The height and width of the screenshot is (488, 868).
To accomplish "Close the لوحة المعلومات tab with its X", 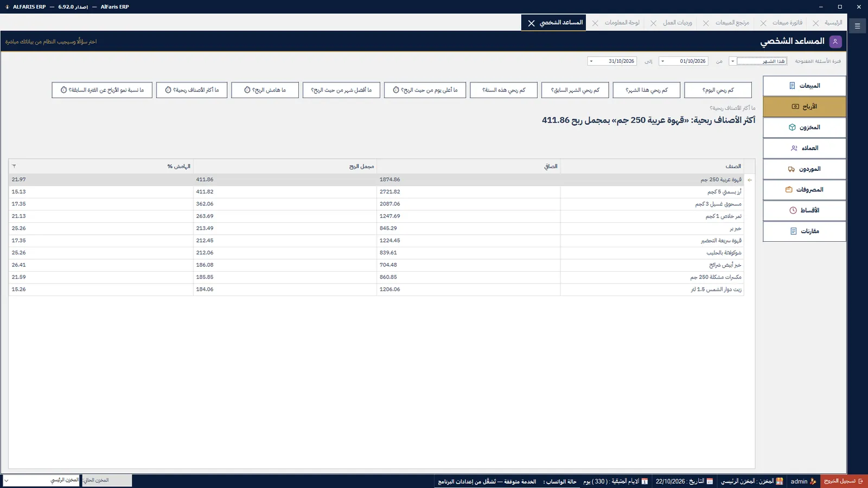I will [x=595, y=23].
